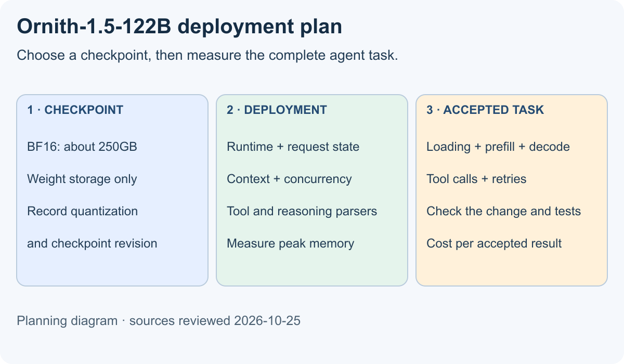Click 'Cost per accepted result' text
The width and height of the screenshot is (624, 364).
pos(494,243)
